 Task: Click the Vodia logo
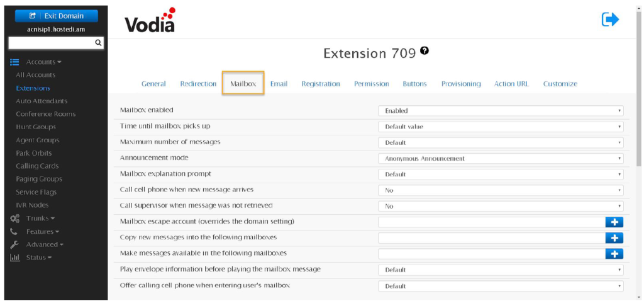click(150, 21)
